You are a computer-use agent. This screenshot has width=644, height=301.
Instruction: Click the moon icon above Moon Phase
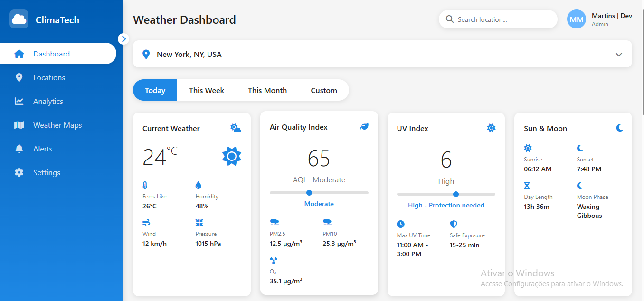click(x=580, y=186)
